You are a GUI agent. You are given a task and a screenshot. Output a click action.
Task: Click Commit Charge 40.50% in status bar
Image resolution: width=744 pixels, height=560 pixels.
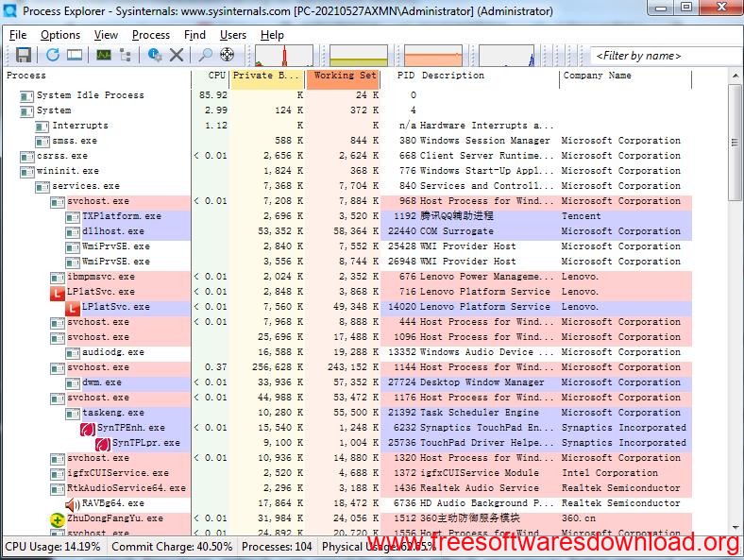click(172, 547)
